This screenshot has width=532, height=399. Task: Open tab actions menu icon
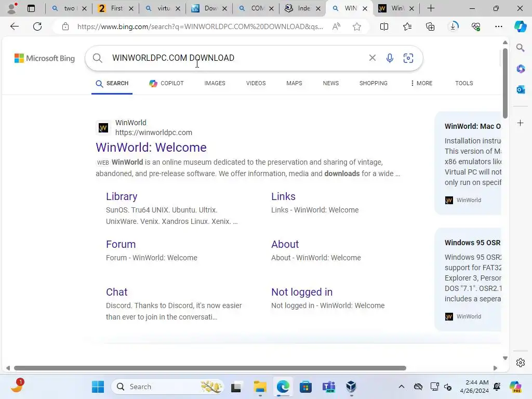(31, 8)
